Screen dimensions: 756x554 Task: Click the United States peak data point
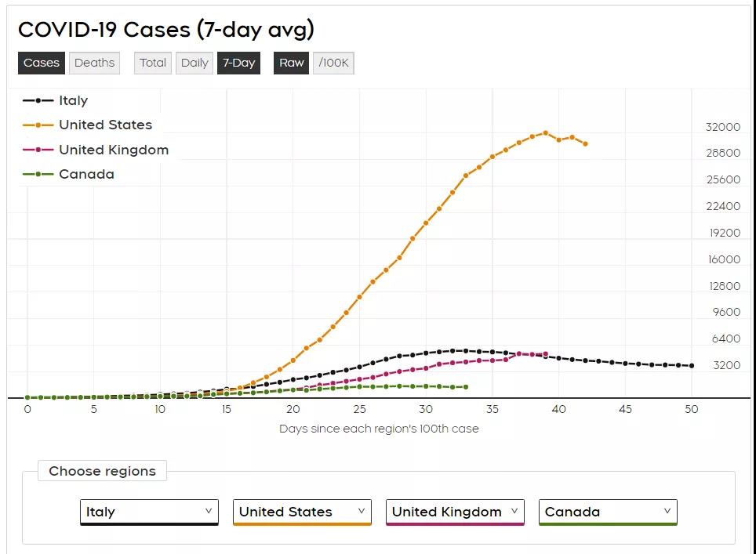point(546,133)
